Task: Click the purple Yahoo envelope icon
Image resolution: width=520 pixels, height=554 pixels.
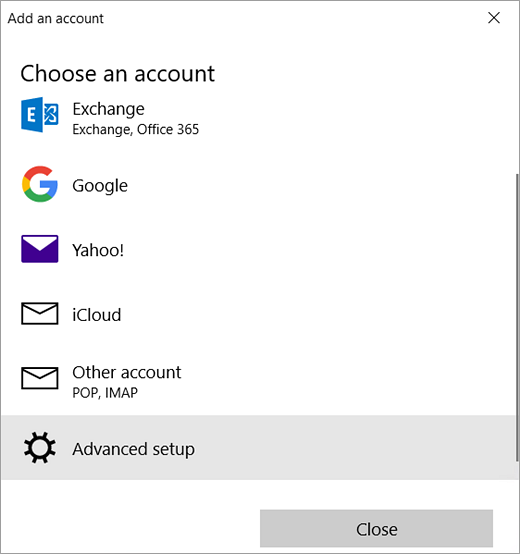Action: coord(40,249)
